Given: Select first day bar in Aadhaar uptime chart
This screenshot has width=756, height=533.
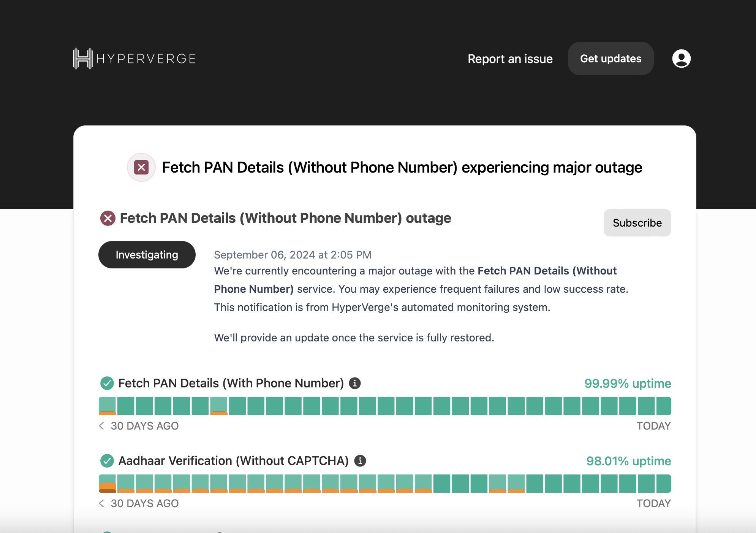Looking at the screenshot, I should [x=107, y=484].
